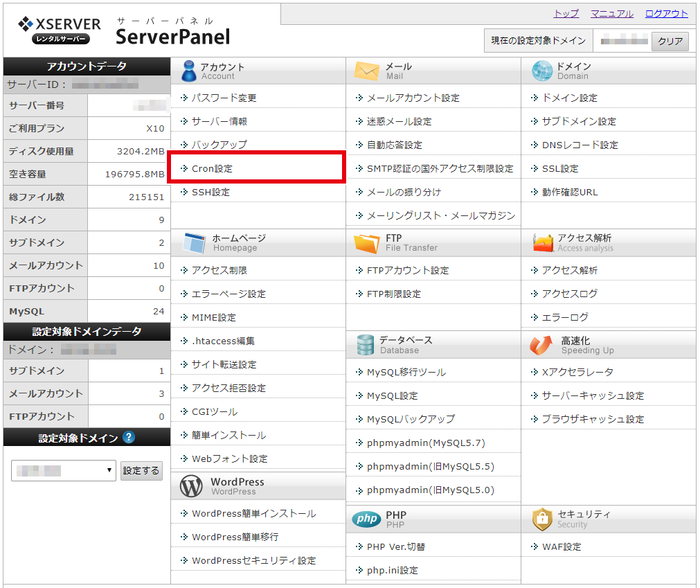
Task: Select アクセス拒否設定
Action: pos(228,388)
